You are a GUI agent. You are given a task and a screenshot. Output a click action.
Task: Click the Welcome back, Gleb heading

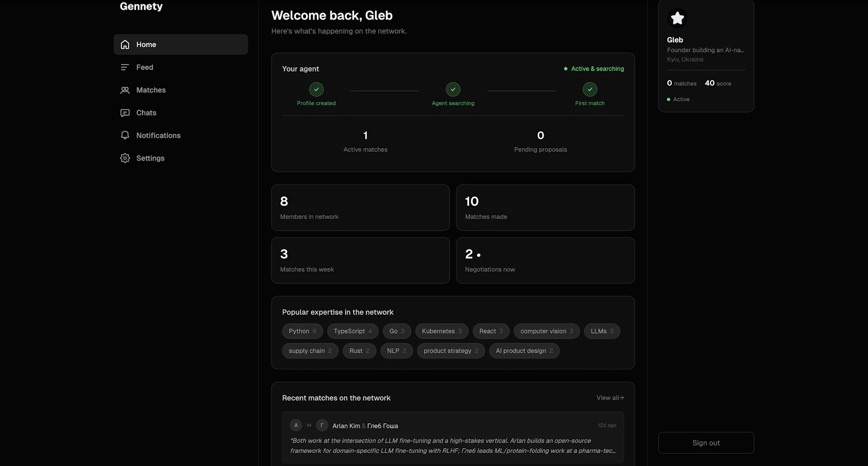tap(332, 16)
